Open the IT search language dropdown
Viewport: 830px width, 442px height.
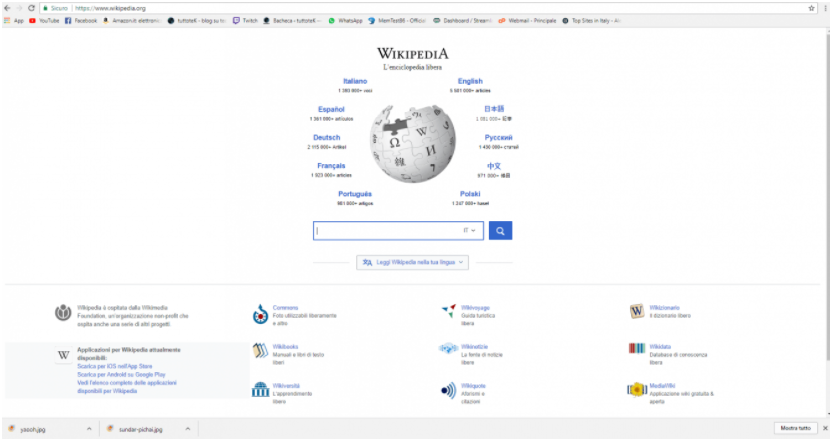click(470, 230)
